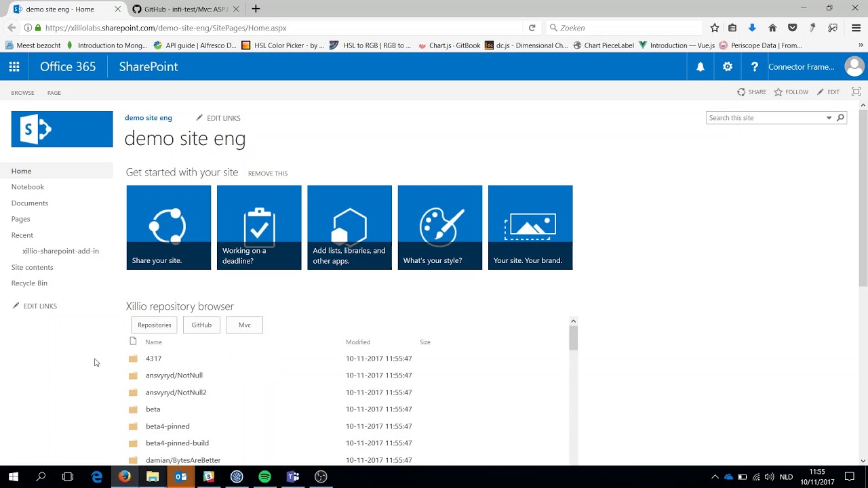
Task: Open the help question mark
Action: pyautogui.click(x=755, y=66)
